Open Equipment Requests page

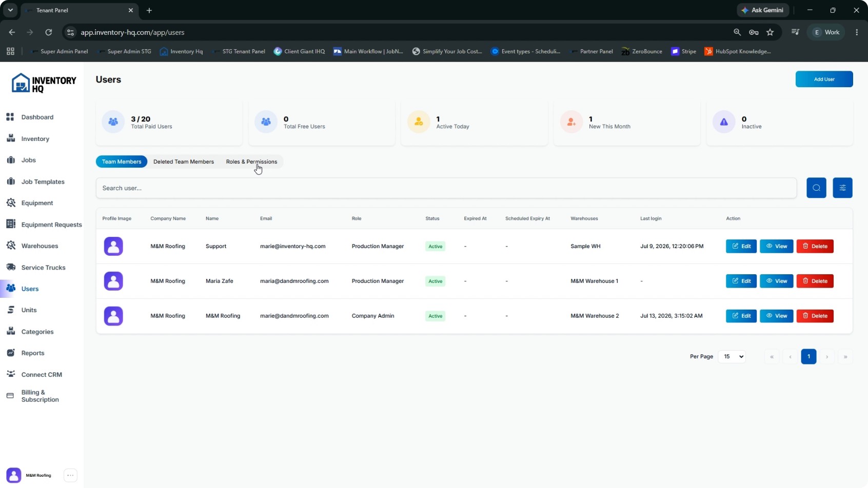pos(51,225)
